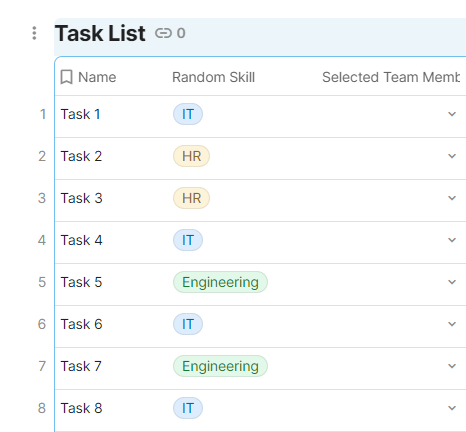Select row number 7
This screenshot has width=466, height=432.
pos(42,366)
